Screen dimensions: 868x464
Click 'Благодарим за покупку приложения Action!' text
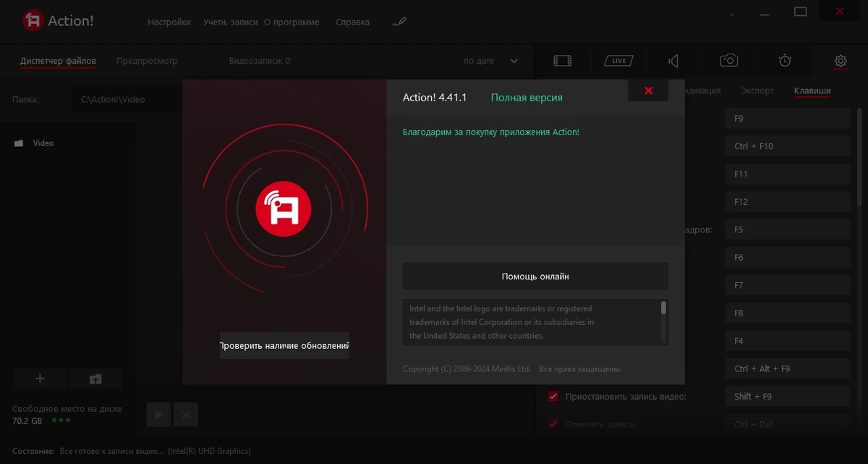491,132
